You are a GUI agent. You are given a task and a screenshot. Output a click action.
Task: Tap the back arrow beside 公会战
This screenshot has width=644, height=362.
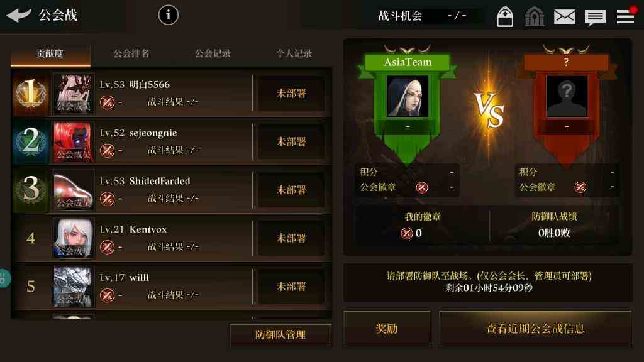(19, 15)
